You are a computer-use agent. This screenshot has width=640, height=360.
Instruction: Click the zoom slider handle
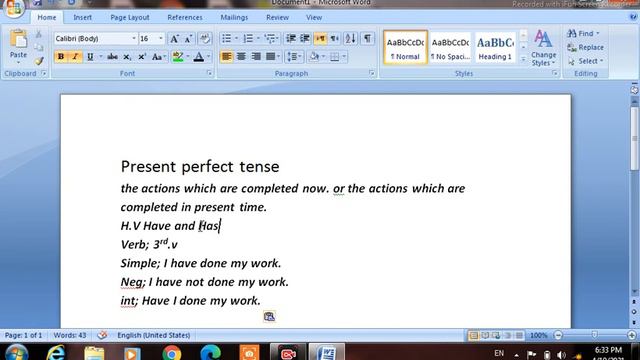point(594,335)
